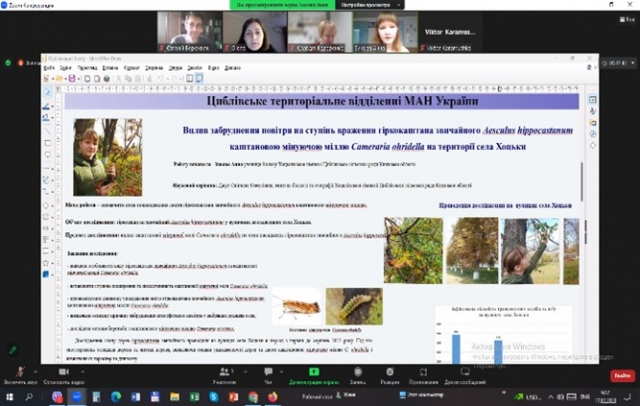
Task: Select the Ellipse drawing tool
Action: click(x=47, y=155)
